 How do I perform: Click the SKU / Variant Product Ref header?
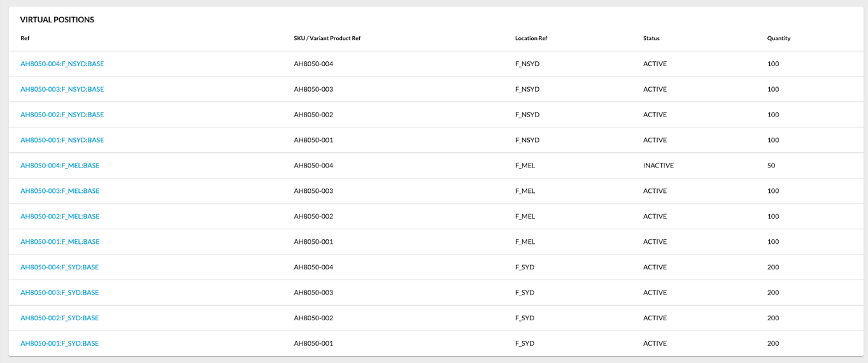click(327, 38)
